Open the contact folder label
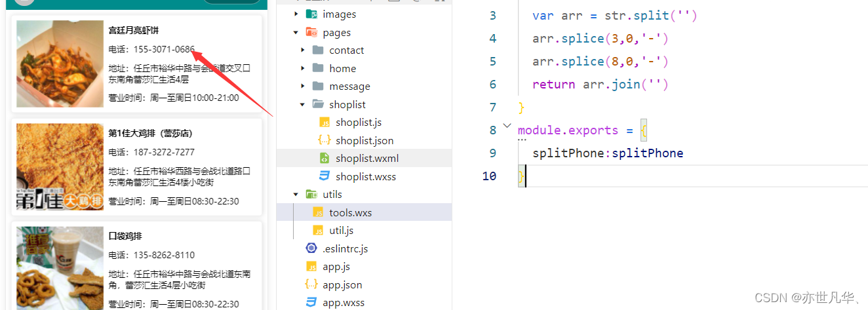Screen dimensions: 868x310 click(x=347, y=50)
